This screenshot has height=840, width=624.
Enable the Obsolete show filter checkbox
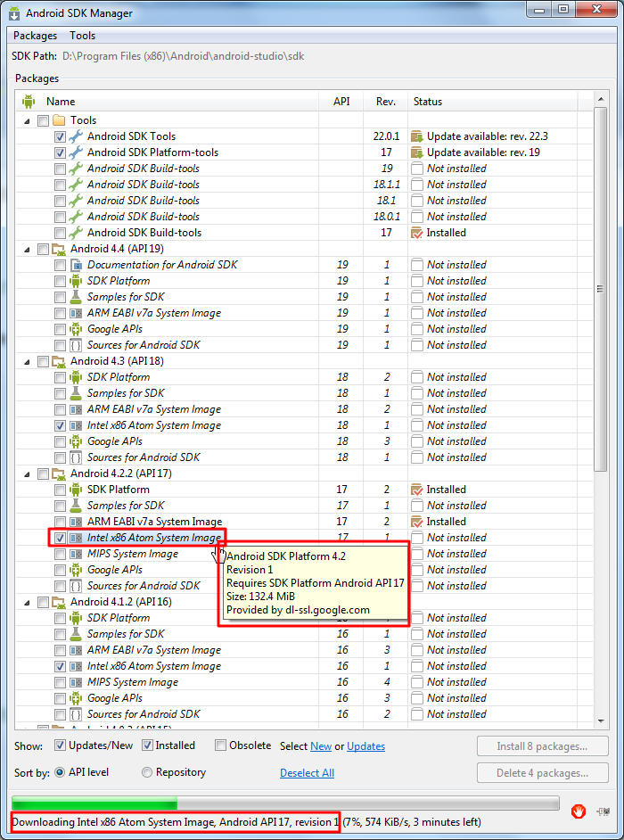coord(220,745)
